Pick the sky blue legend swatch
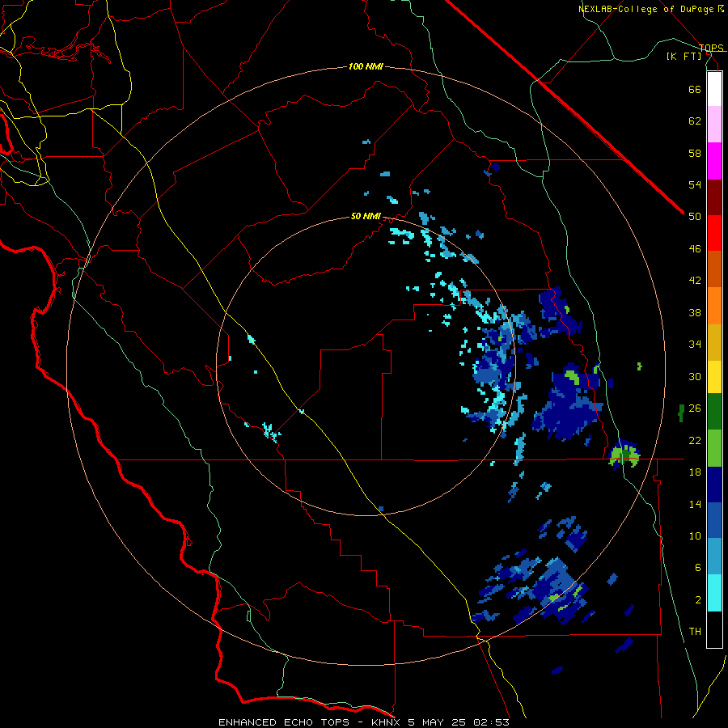Viewport: 728px width, 728px height. click(714, 557)
